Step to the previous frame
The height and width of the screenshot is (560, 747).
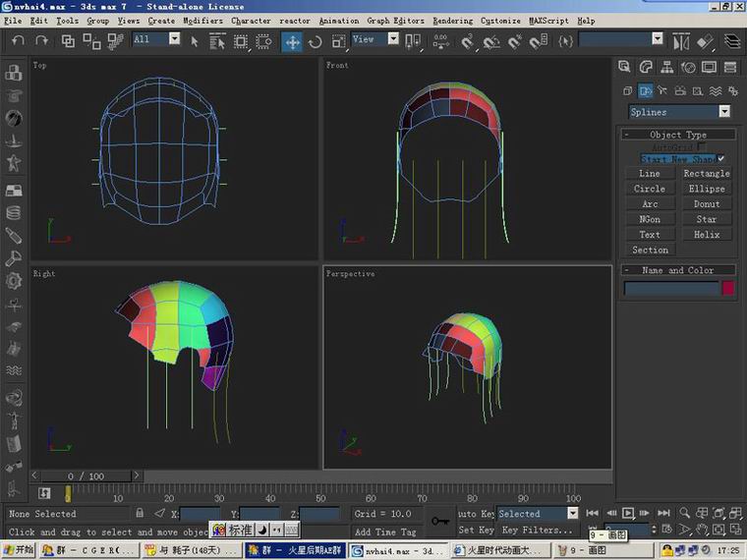pyautogui.click(x=611, y=513)
